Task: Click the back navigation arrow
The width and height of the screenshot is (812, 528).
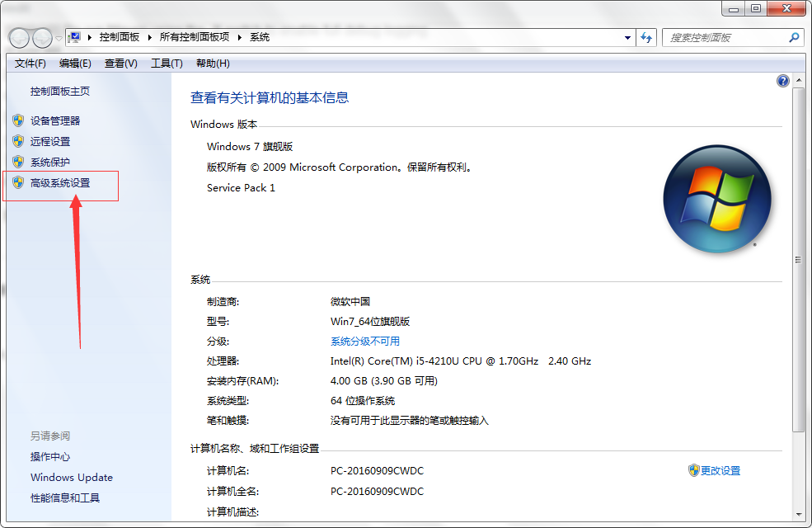Action: click(18, 37)
